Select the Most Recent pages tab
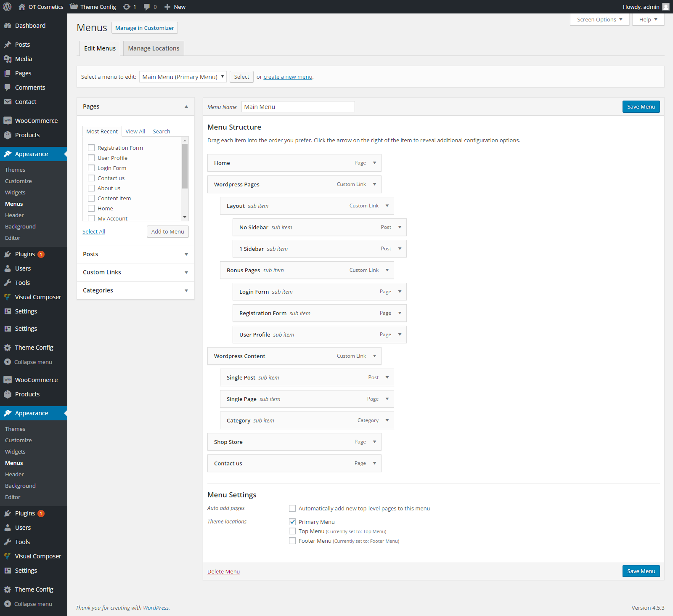 tap(102, 131)
